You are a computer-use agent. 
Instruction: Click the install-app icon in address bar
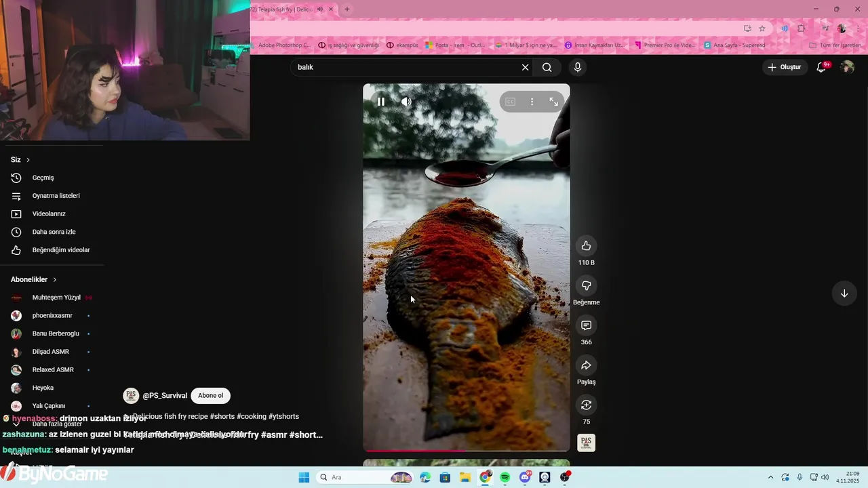click(x=747, y=28)
